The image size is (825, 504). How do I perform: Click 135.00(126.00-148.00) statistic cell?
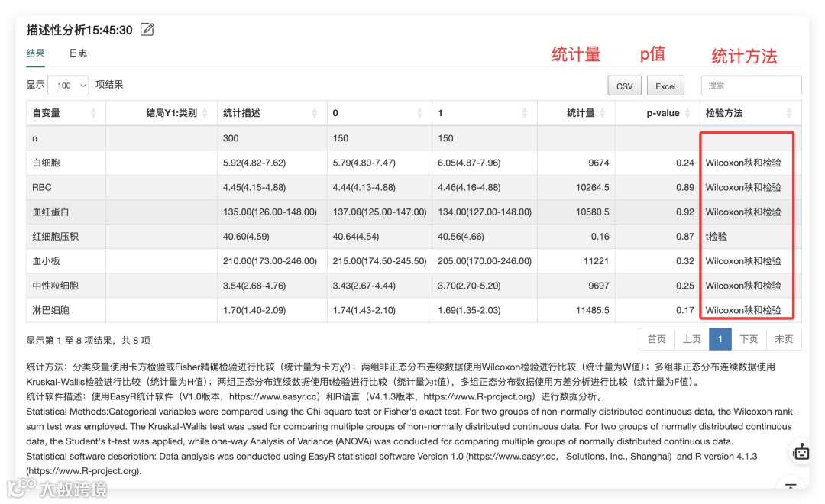[270, 212]
